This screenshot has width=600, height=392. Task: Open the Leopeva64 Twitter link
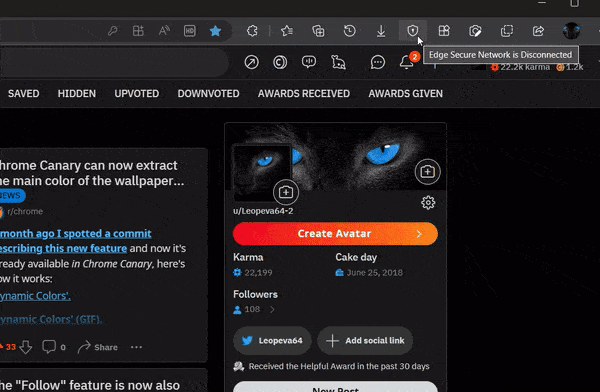pyautogui.click(x=272, y=340)
